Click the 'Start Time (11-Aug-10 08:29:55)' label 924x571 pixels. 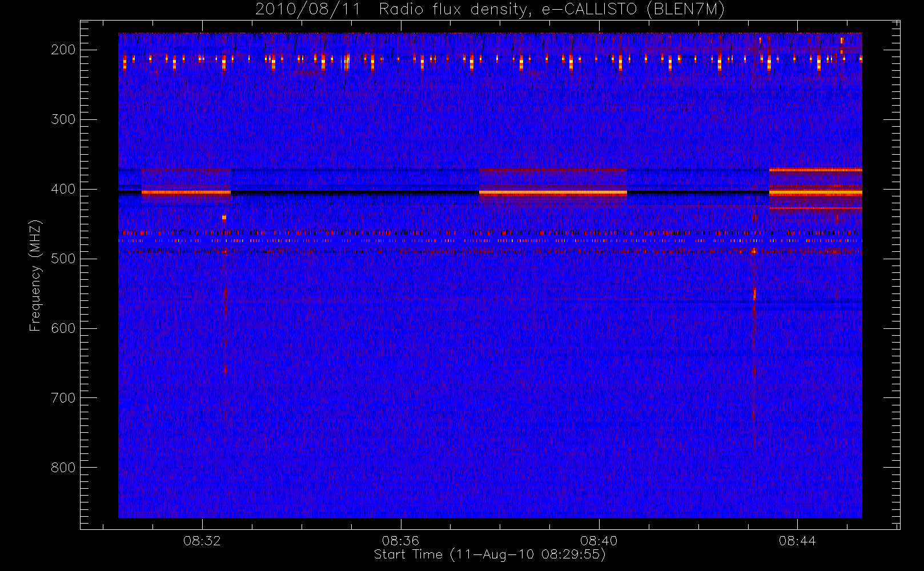[x=490, y=554]
